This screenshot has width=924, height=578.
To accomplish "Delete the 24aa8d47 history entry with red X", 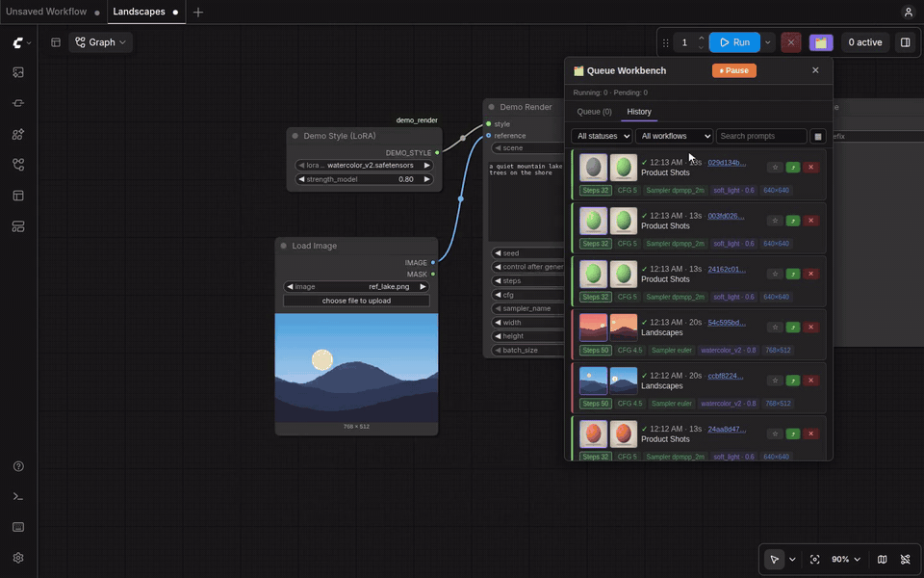I will coord(810,433).
